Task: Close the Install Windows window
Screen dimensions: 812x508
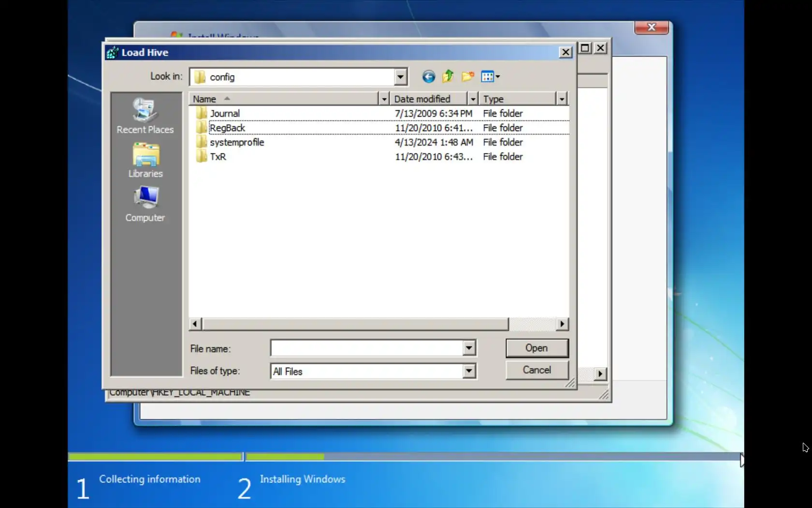Action: pyautogui.click(x=652, y=28)
